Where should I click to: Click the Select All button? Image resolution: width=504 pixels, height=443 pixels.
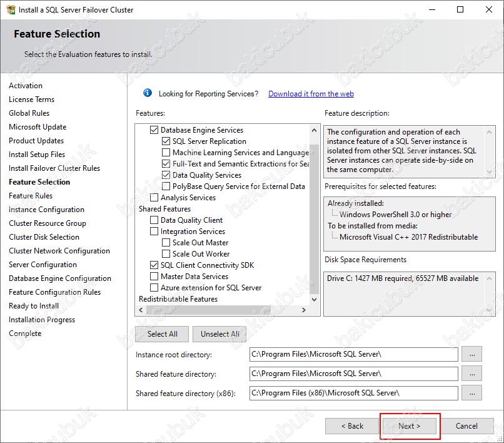pos(162,334)
